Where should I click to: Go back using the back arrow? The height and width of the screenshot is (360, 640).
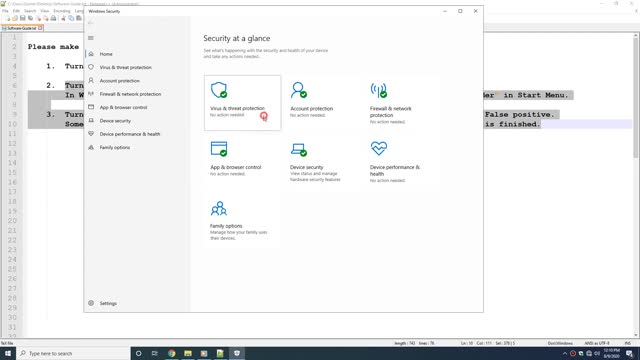[x=91, y=23]
